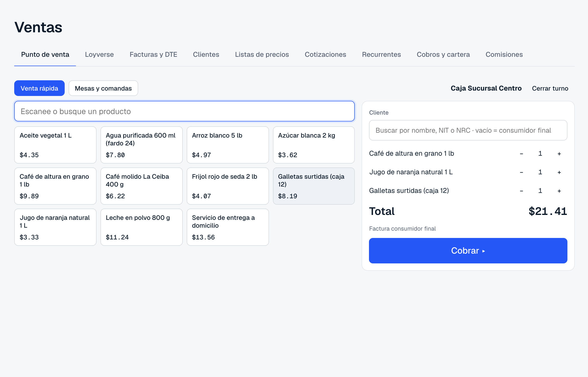The height and width of the screenshot is (377, 588).
Task: Add Arroz blanco 5 lb product
Action: click(x=228, y=145)
